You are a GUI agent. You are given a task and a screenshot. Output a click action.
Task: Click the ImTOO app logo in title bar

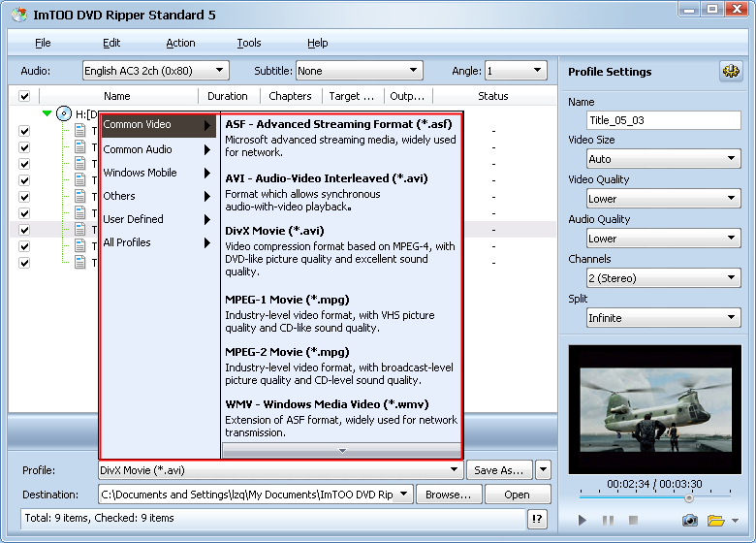(x=19, y=15)
